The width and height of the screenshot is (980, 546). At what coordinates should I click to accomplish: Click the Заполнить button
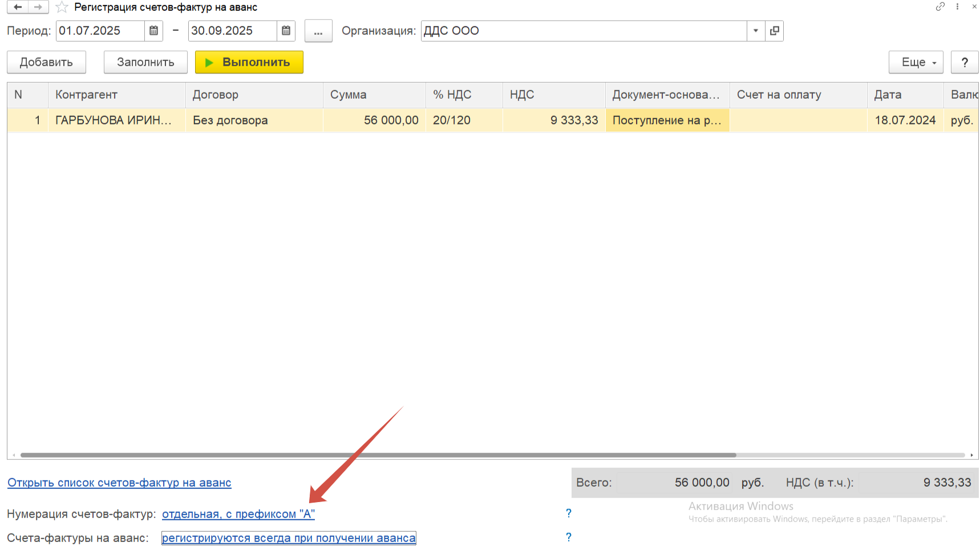(x=145, y=62)
